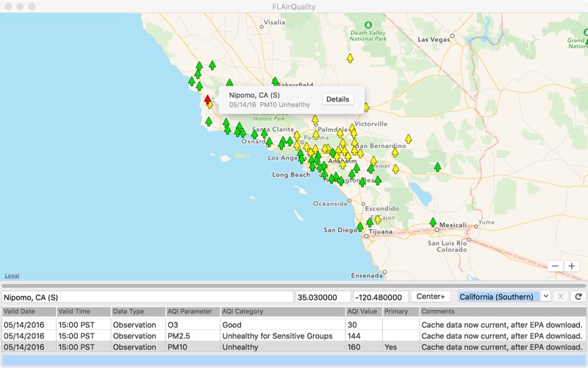The image size is (588, 368).
Task: Sort table by AQI Value column header
Action: pyautogui.click(x=363, y=311)
